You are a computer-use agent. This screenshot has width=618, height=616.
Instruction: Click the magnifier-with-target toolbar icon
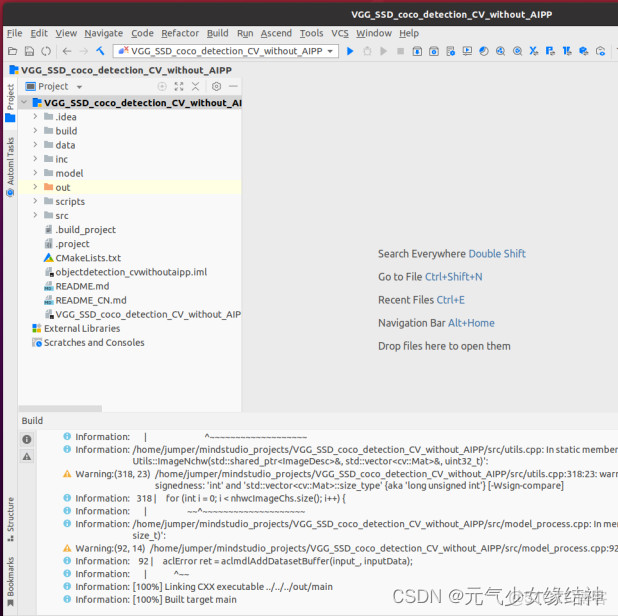[x=517, y=51]
